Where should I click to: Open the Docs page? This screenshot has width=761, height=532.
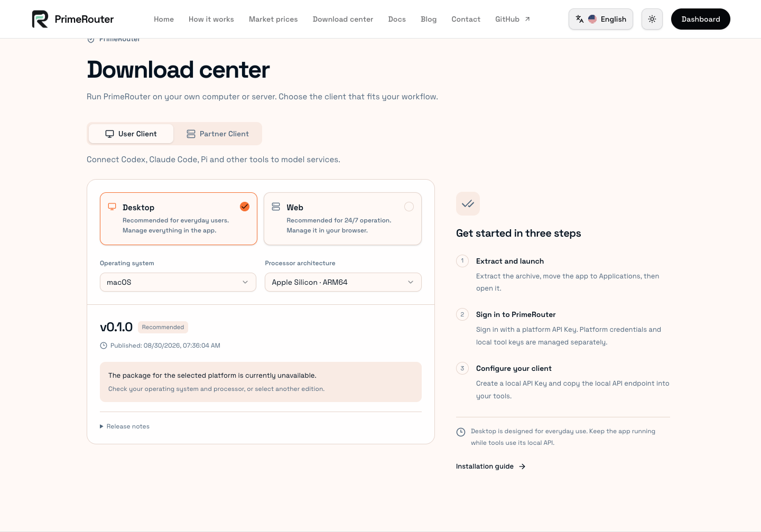[x=397, y=19]
